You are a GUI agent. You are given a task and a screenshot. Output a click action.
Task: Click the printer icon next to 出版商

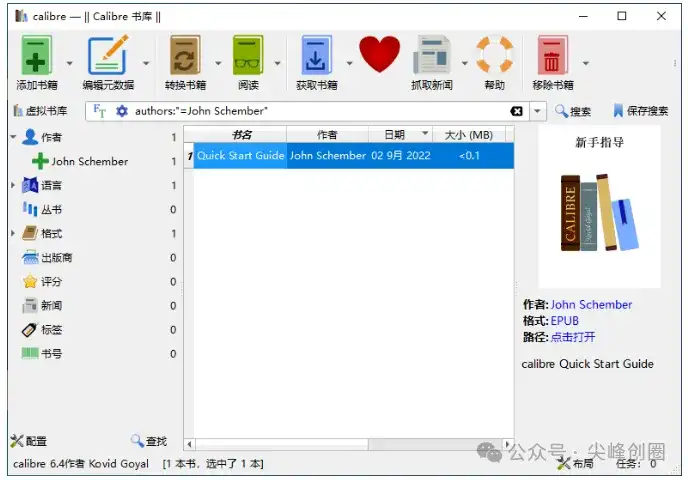30,257
